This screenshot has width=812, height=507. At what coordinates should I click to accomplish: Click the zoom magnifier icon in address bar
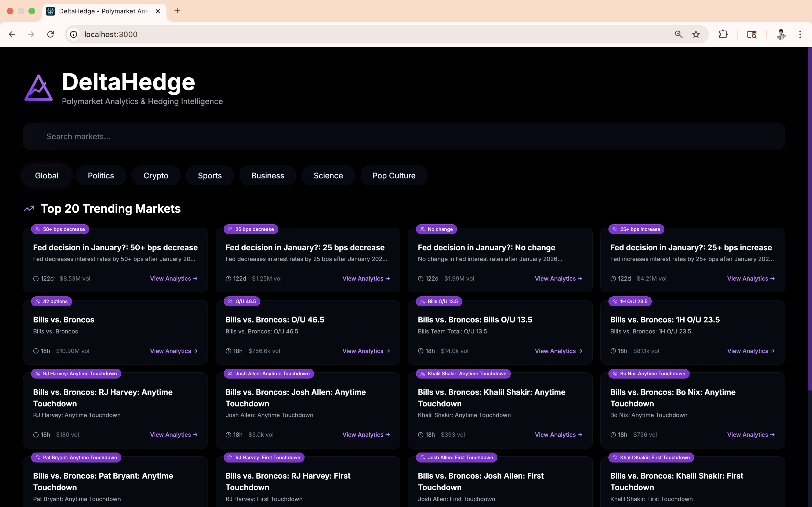click(678, 34)
